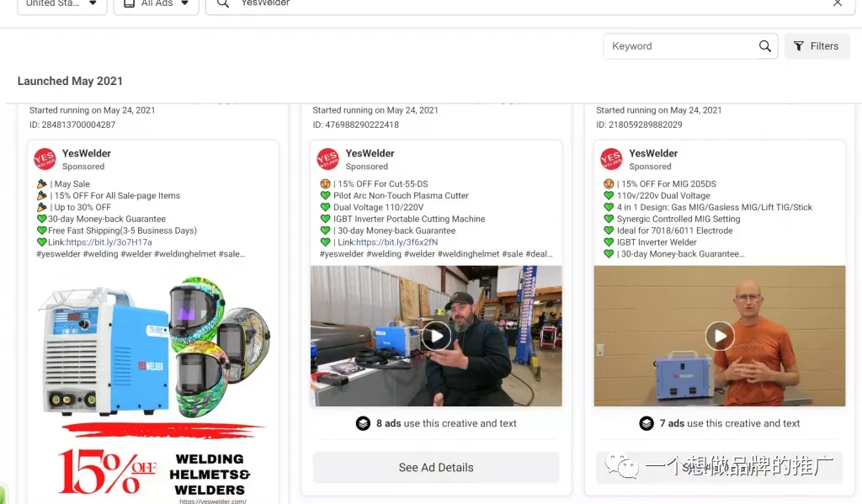Focus the Keyword input field
Image resolution: width=862 pixels, height=504 pixels.
[x=682, y=46]
